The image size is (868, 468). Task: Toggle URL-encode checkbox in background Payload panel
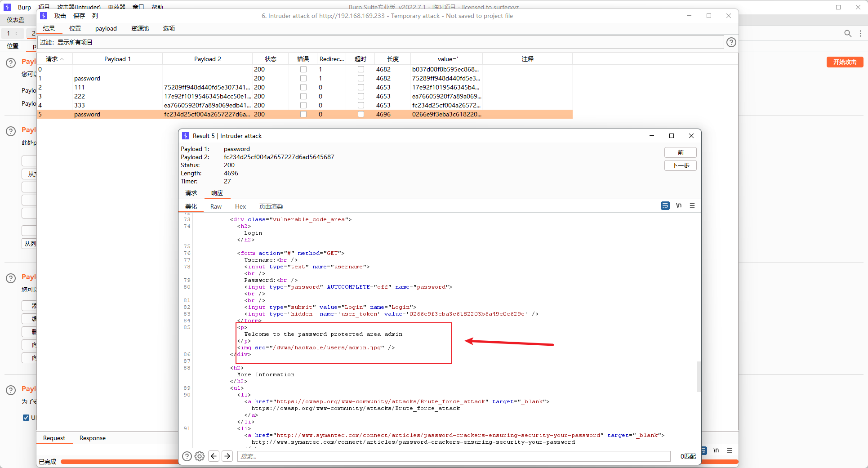26,418
